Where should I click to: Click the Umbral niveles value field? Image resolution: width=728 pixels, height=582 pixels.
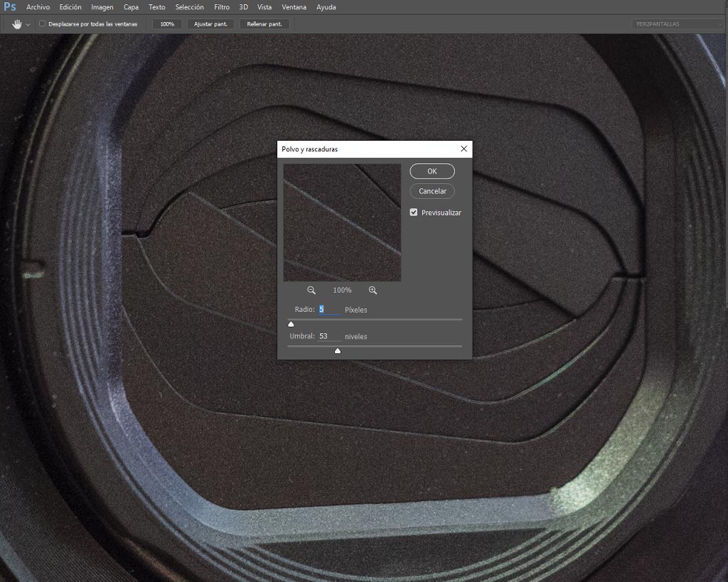click(x=330, y=336)
